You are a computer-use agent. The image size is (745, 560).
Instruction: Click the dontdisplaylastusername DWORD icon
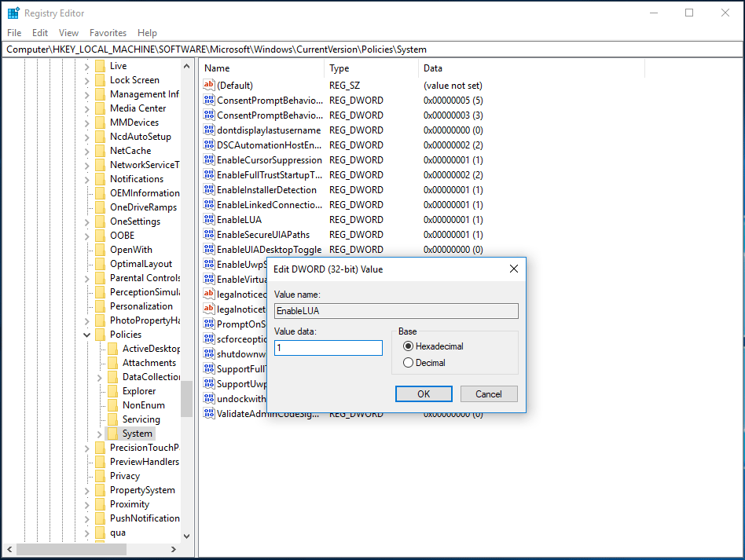[x=208, y=130]
